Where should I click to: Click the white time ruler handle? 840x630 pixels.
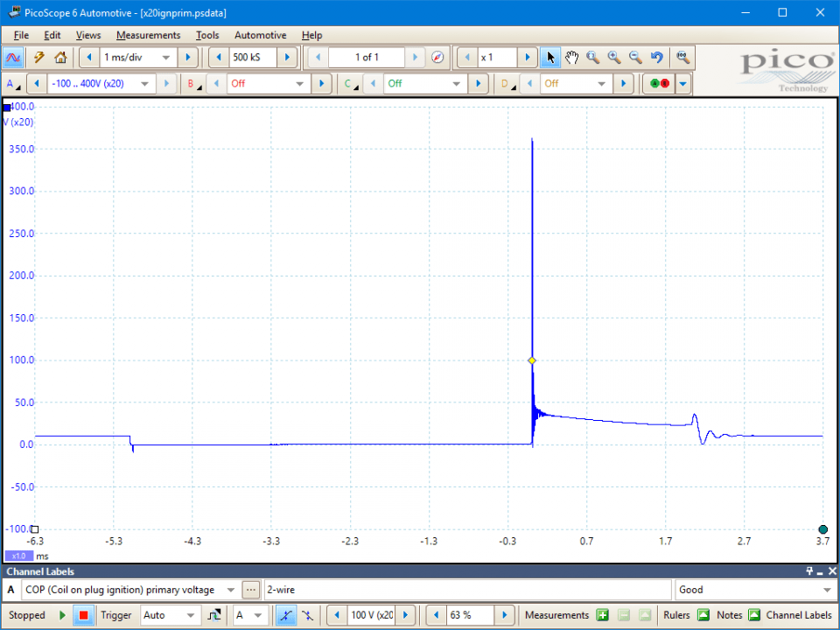[35, 529]
